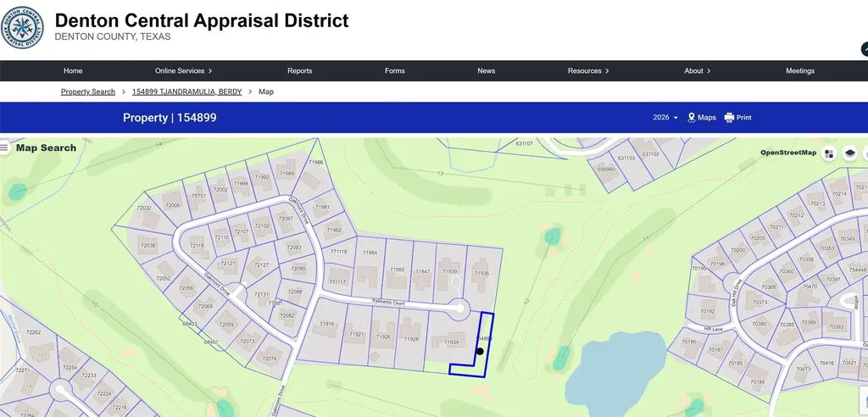Click parcel label 72076
This screenshot has height=417, width=868.
coord(269,359)
